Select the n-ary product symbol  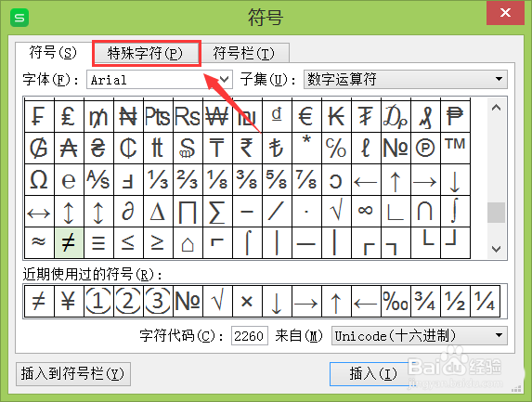(x=188, y=212)
